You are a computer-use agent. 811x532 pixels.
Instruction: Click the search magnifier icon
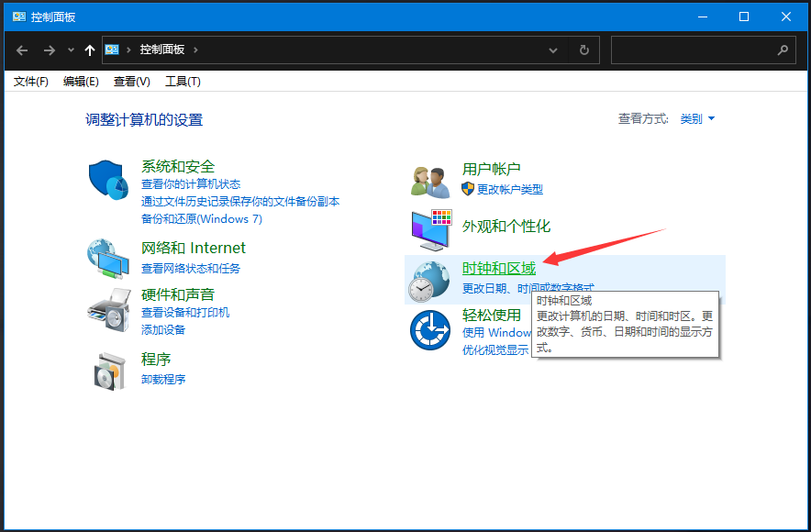pos(783,50)
